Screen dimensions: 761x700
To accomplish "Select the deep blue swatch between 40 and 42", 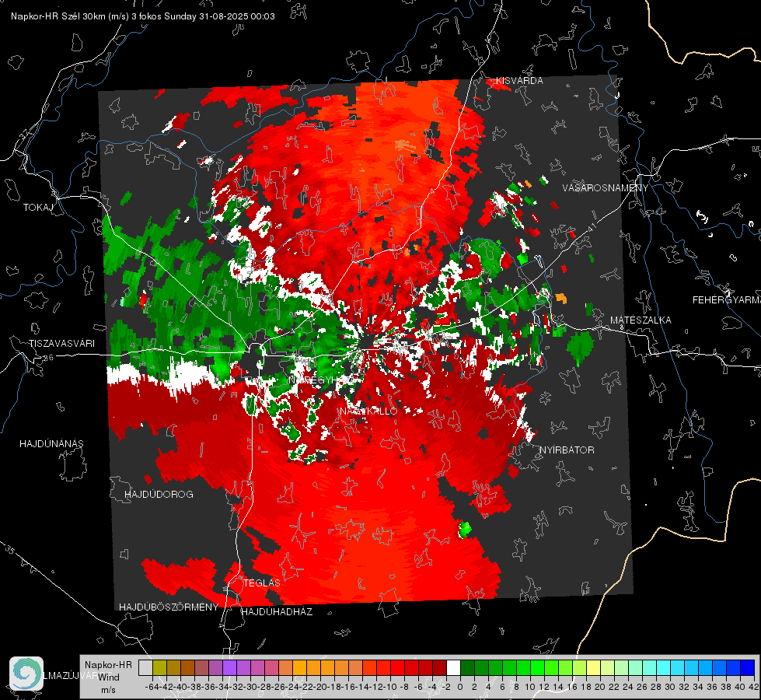I will pyautogui.click(x=748, y=668).
